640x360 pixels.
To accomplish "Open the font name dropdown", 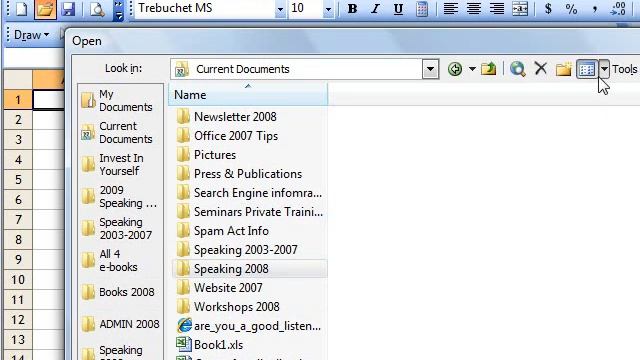I will (x=280, y=9).
